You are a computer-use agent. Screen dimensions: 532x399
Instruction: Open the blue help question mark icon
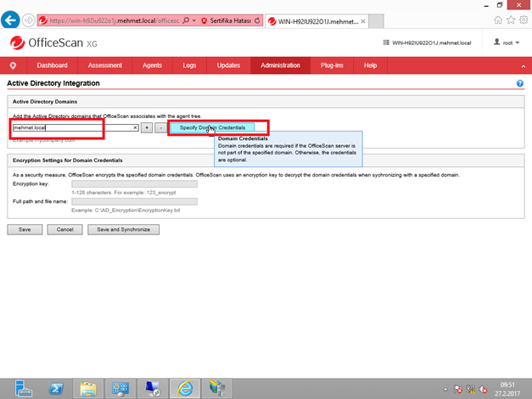520,83
